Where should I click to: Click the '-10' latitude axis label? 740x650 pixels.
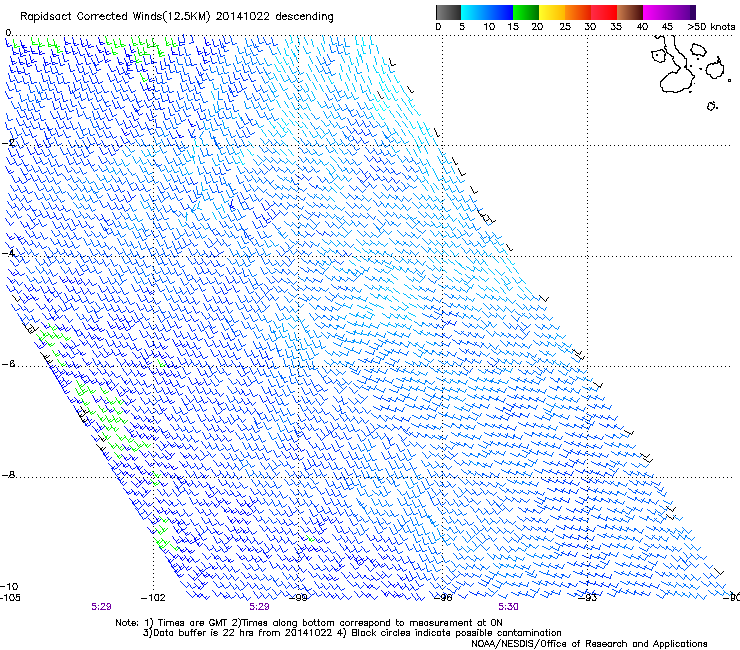tap(10, 586)
